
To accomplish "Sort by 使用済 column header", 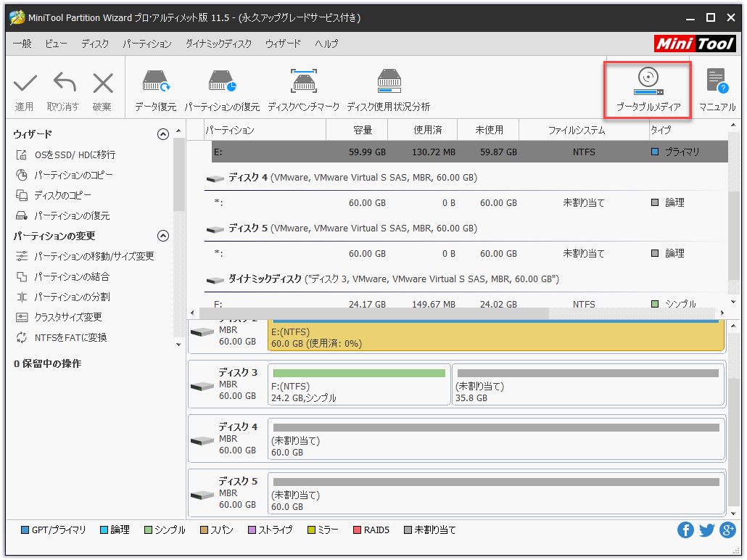I will [x=423, y=130].
